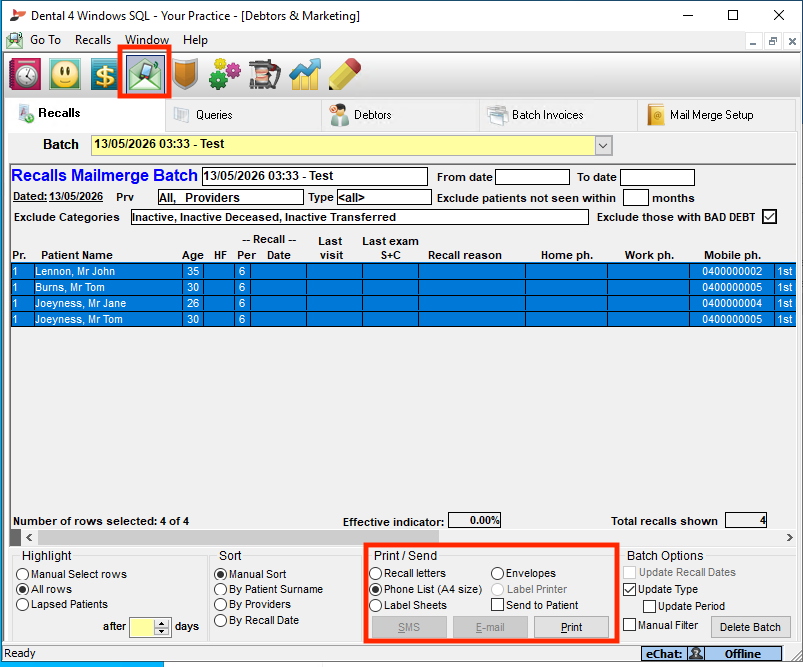Select the Burns, Mr Tom row
Image resolution: width=803 pixels, height=667 pixels.
(403, 287)
